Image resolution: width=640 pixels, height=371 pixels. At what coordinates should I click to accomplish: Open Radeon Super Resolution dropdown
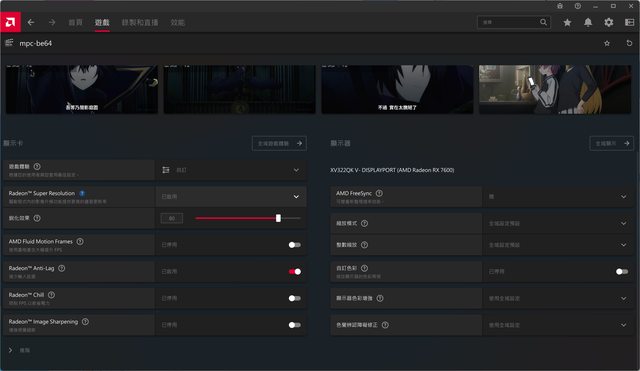[231, 196]
